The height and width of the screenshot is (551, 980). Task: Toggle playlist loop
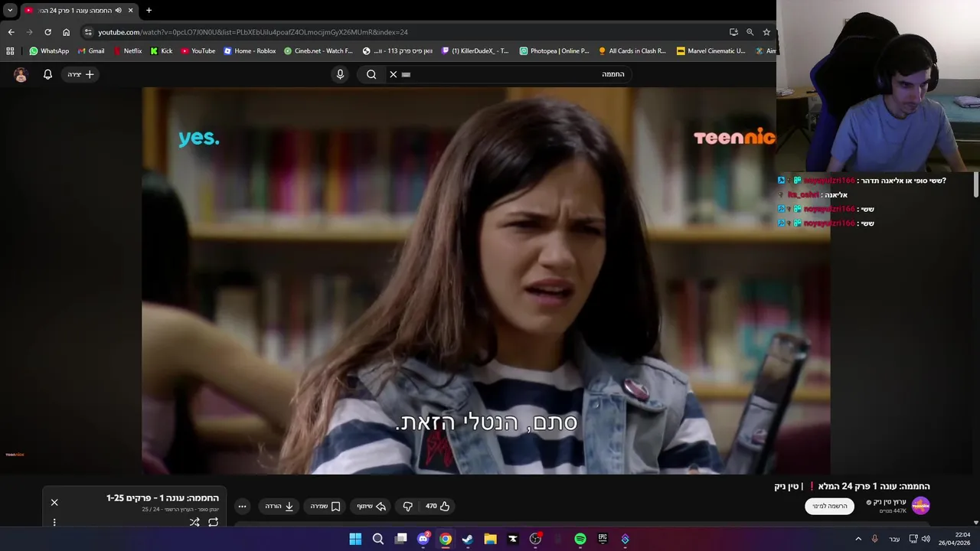(214, 522)
